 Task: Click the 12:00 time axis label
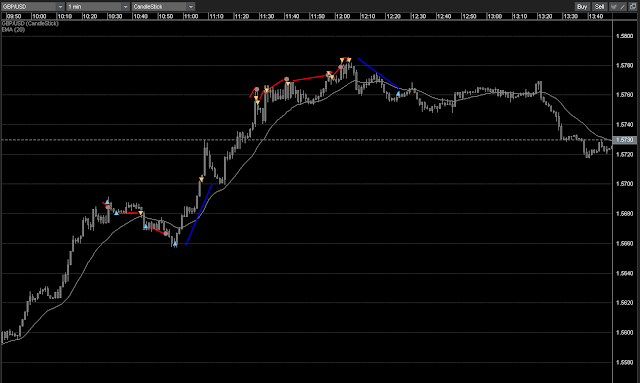click(x=342, y=16)
